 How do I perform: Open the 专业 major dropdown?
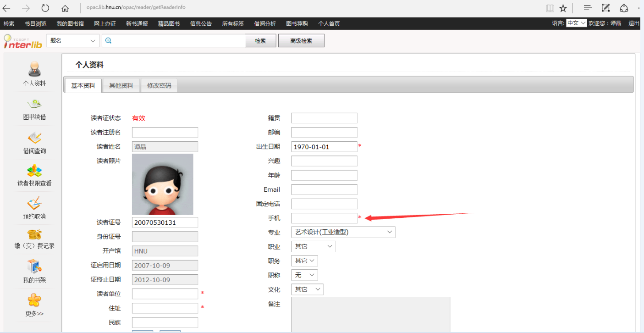tap(343, 232)
